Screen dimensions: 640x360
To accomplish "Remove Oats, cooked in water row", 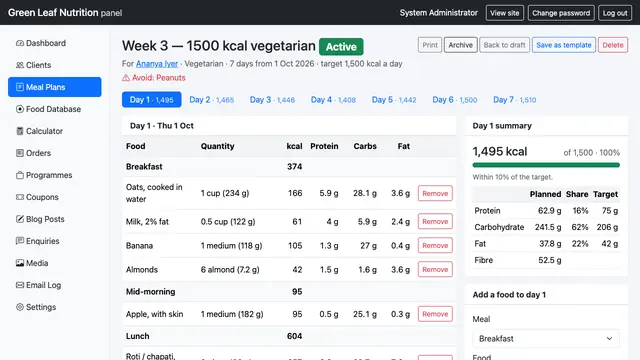I will (435, 193).
